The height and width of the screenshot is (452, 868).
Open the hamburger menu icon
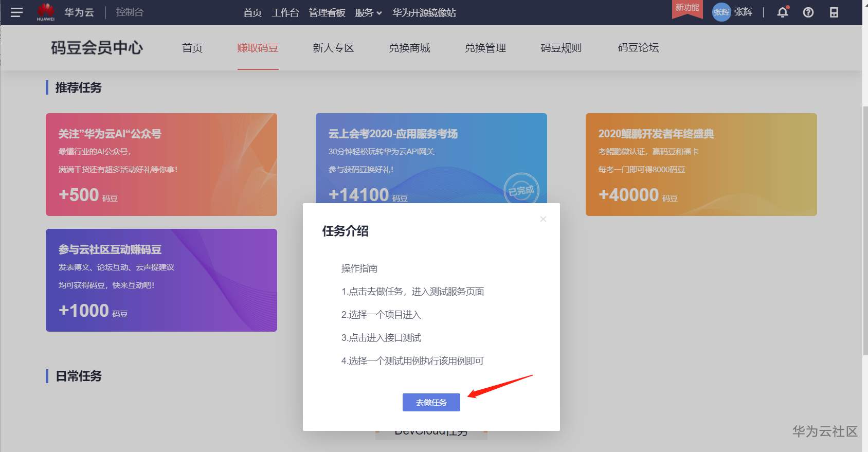16,12
